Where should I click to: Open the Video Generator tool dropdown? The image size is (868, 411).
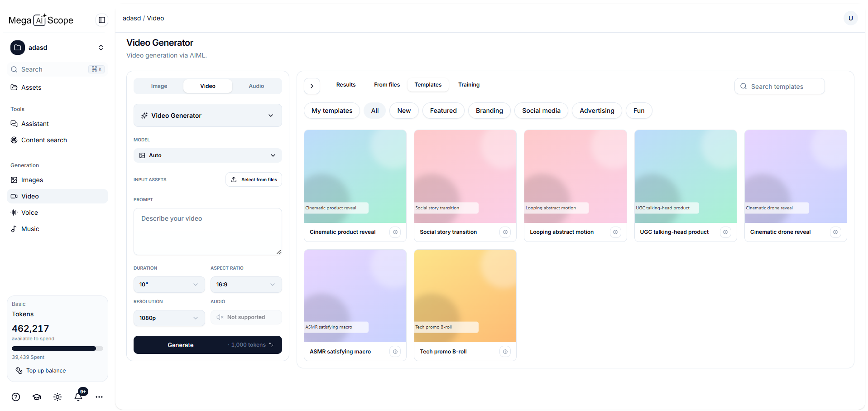click(208, 116)
